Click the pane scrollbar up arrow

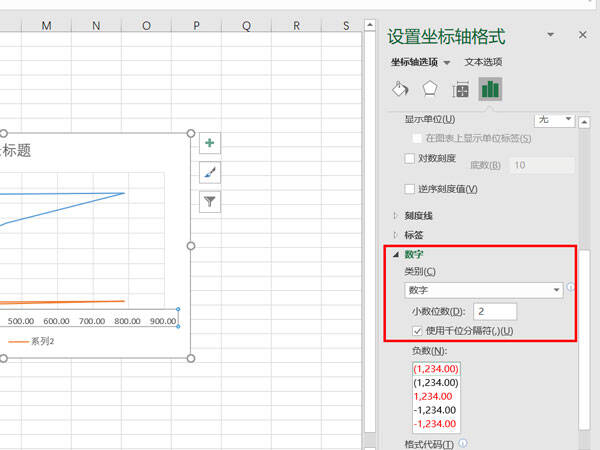point(584,122)
